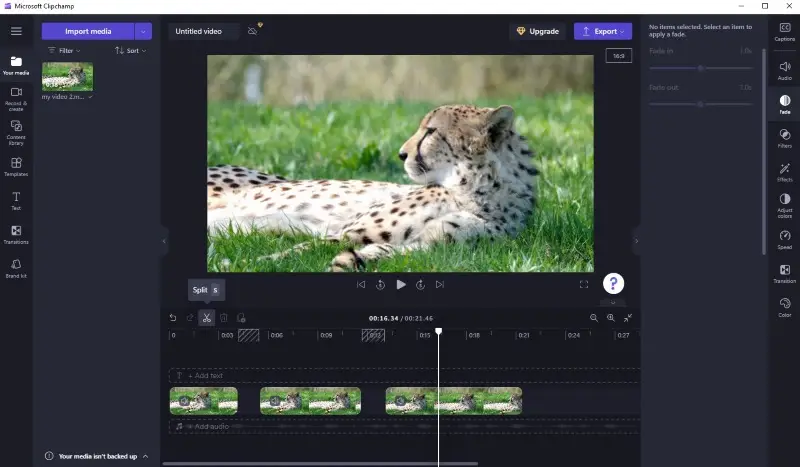800x467 pixels.
Task: Expand Import media dropdown arrow
Action: click(143, 31)
